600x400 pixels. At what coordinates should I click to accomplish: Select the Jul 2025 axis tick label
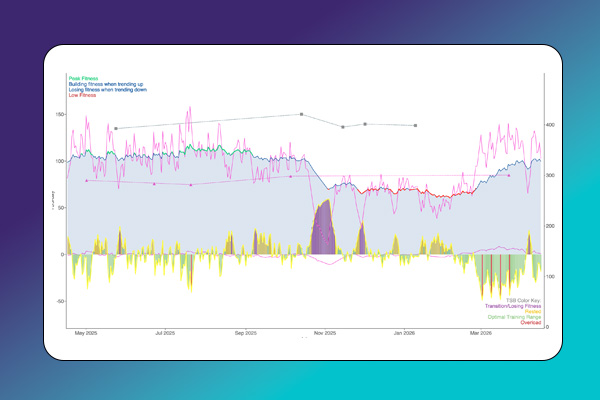[x=165, y=331]
